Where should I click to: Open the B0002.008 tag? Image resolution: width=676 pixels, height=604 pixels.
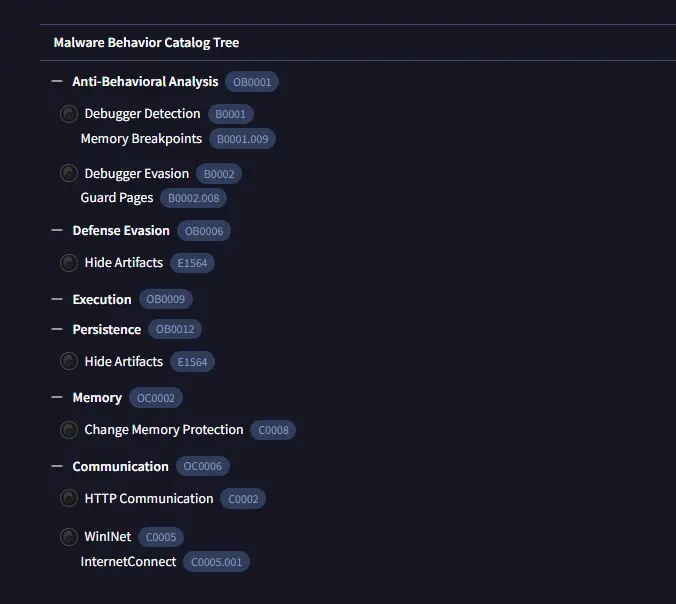coord(194,198)
